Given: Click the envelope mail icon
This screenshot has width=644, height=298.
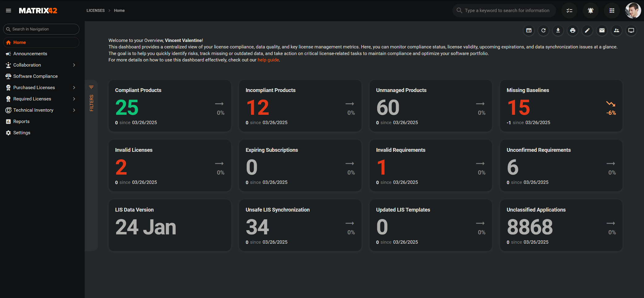Looking at the screenshot, I should click(x=602, y=31).
